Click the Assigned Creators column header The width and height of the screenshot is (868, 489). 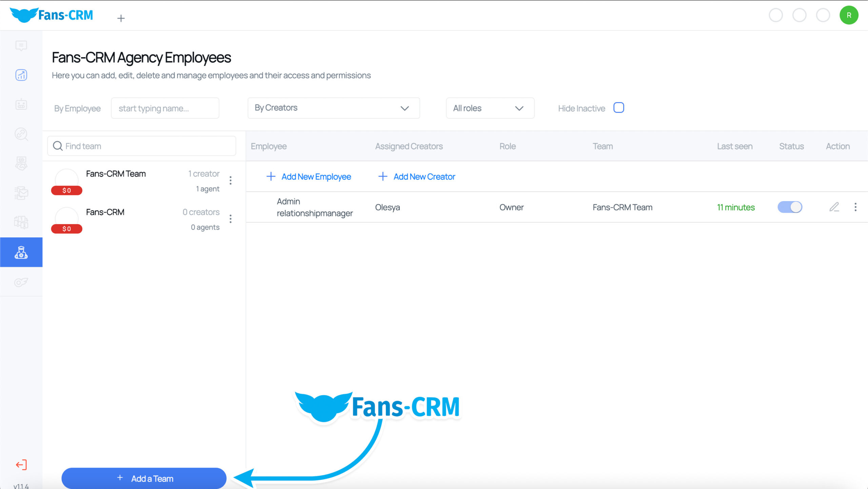pyautogui.click(x=409, y=146)
